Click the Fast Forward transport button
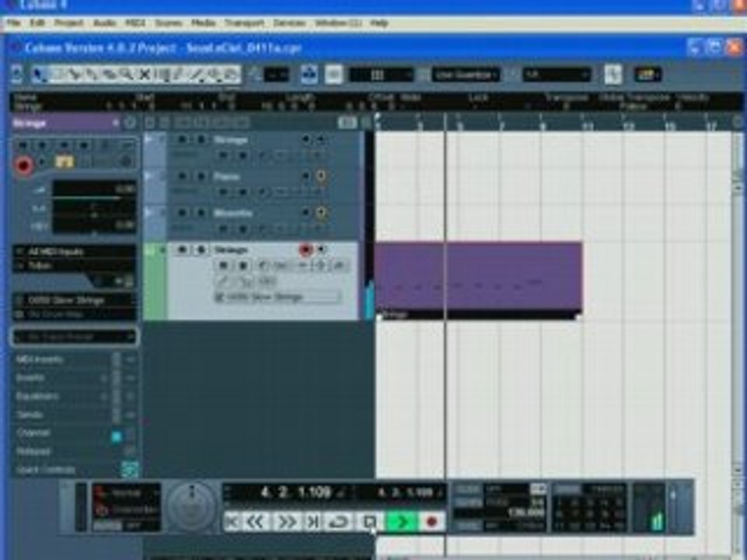The width and height of the screenshot is (747, 560). (x=287, y=521)
